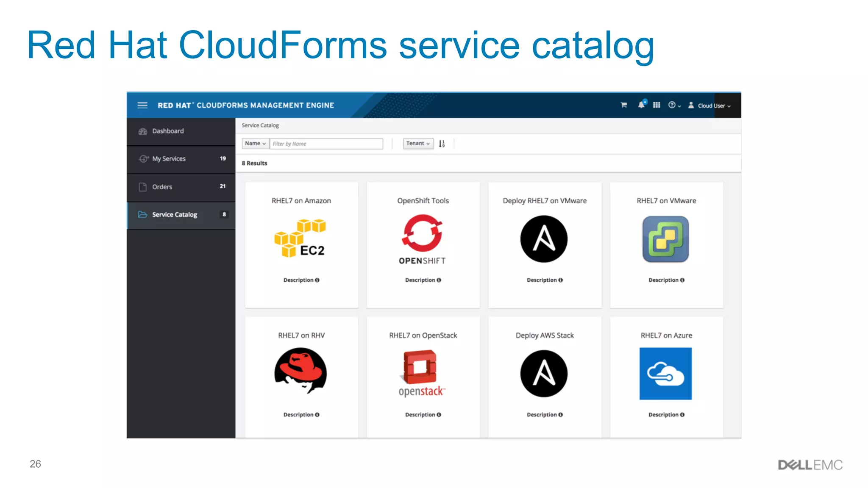Image resolution: width=868 pixels, height=488 pixels.
Task: Click the Service Catalog count badge 8
Action: pos(224,214)
